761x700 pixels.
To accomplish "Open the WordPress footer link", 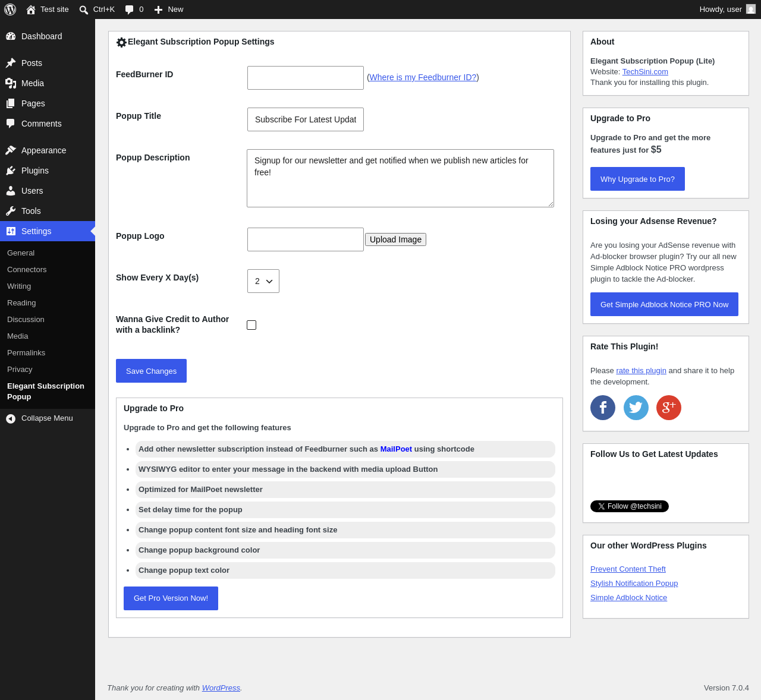I will (221, 688).
